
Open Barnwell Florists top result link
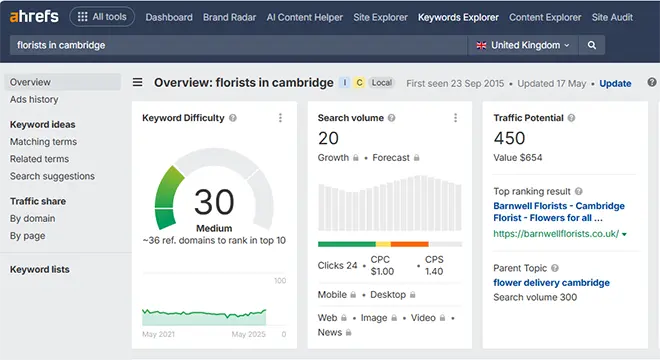pos(559,212)
